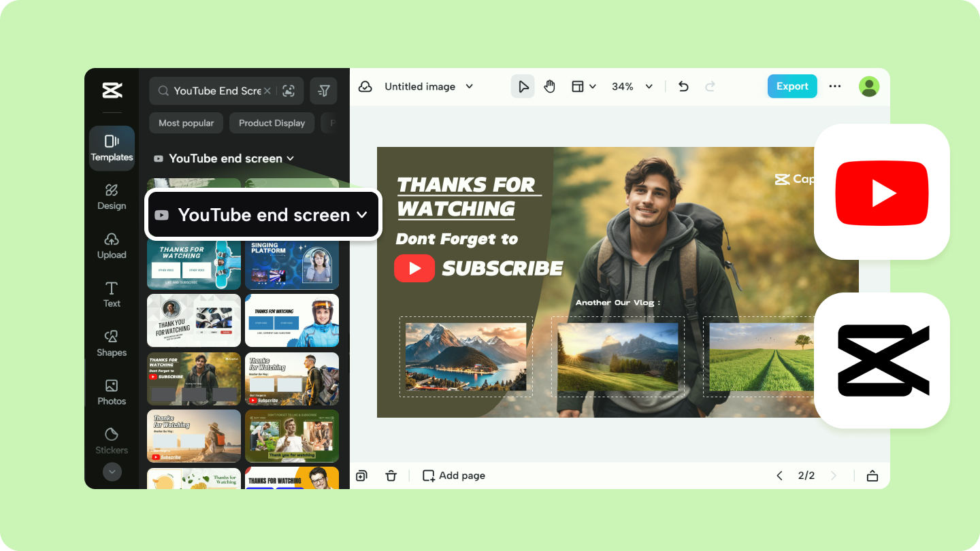Undo the last action
This screenshot has width=980, height=551.
tap(683, 86)
